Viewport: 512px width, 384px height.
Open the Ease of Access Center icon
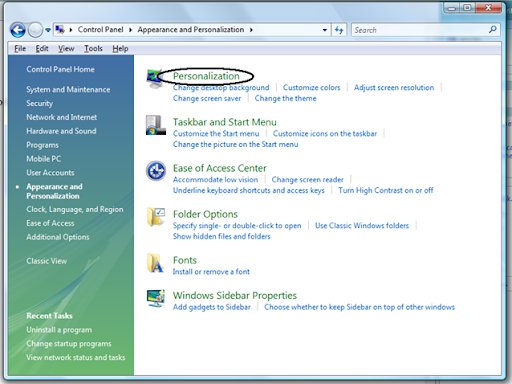(x=156, y=171)
